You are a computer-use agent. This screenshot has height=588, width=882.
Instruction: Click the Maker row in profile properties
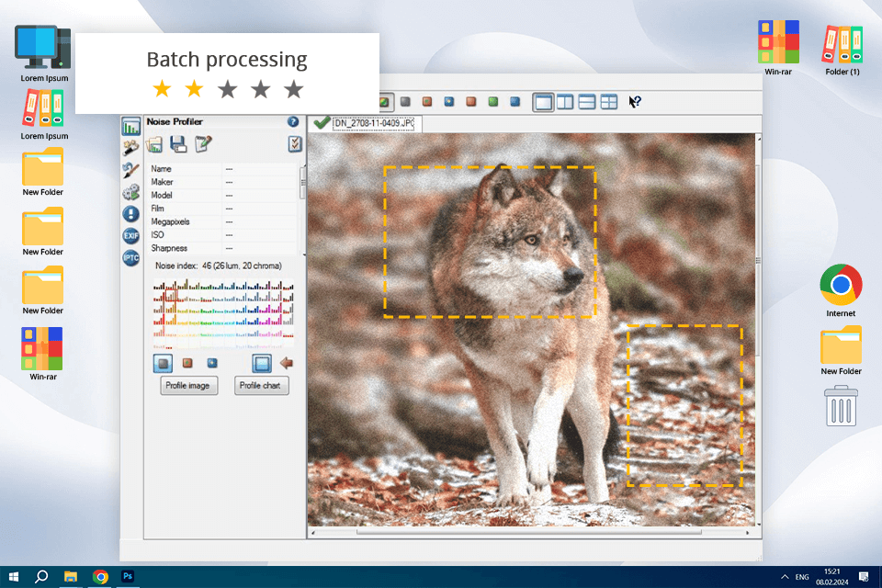222,182
